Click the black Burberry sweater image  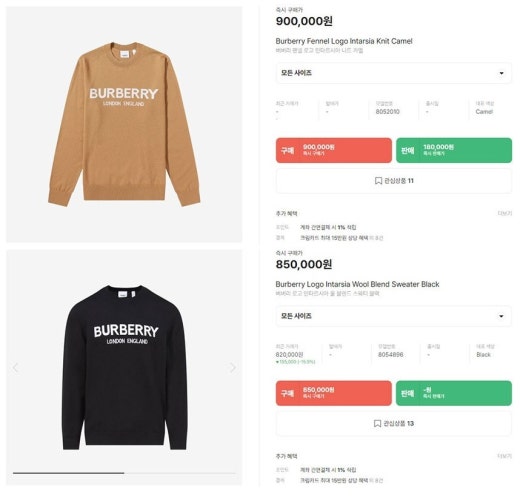coord(125,367)
